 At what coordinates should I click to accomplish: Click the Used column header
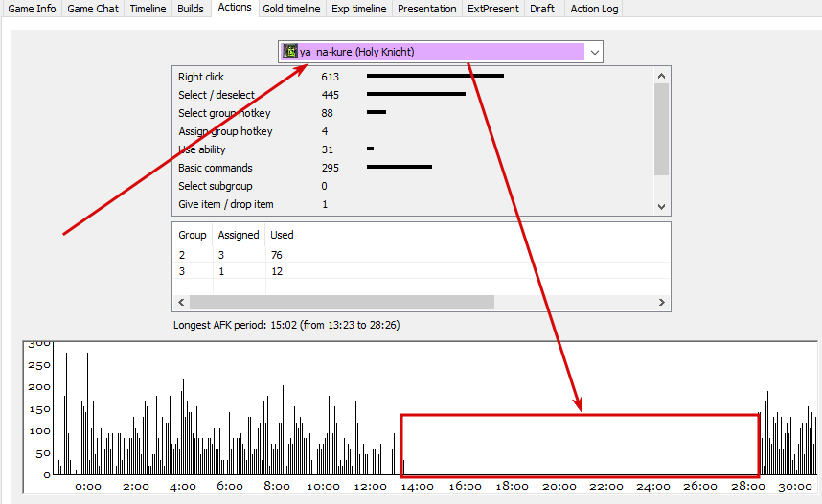pos(282,235)
